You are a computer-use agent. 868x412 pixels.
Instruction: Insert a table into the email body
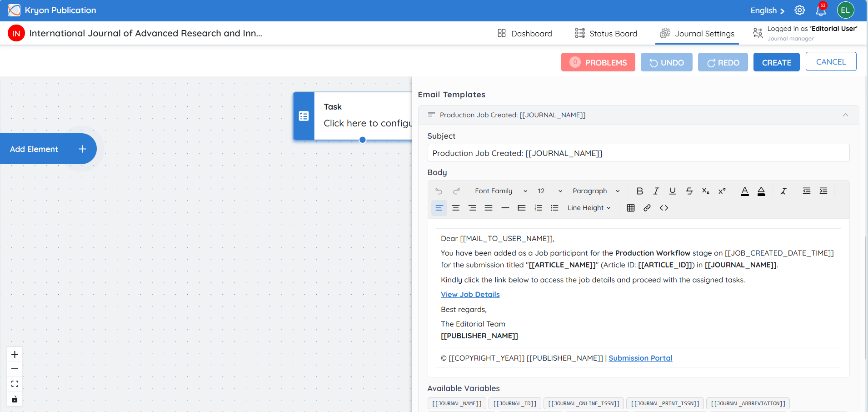631,208
